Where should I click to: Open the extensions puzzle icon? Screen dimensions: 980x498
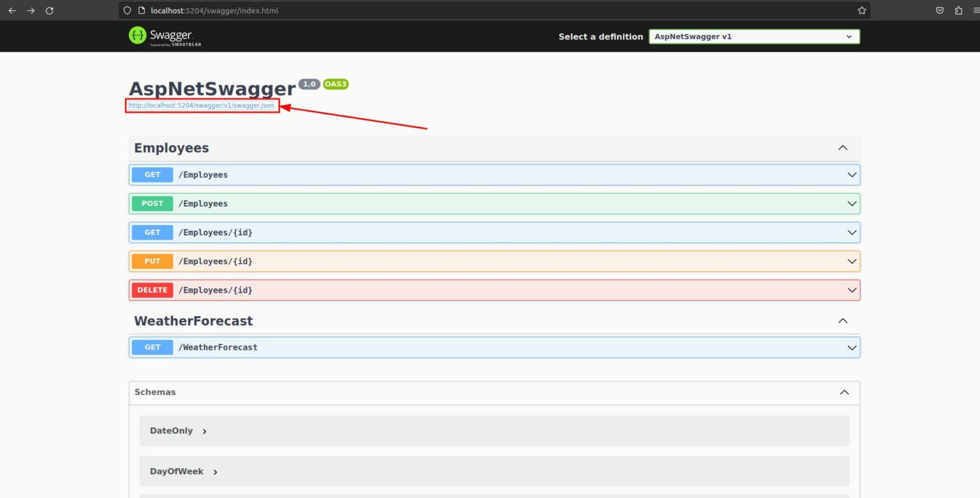(x=958, y=10)
